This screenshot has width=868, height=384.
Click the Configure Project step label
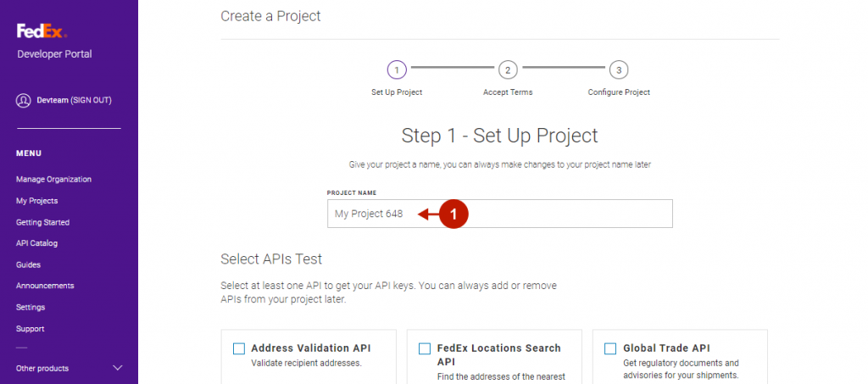tap(619, 92)
